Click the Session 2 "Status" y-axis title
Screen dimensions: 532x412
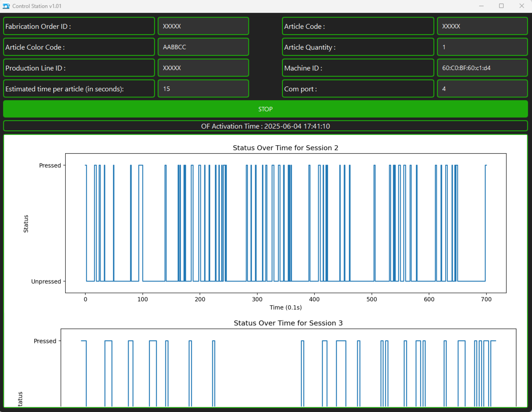[26, 224]
